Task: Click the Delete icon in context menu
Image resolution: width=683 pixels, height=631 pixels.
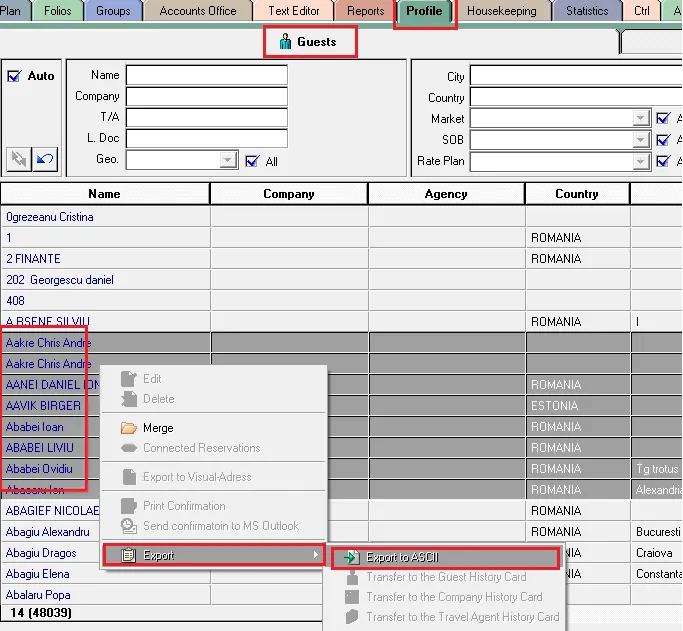Action: tap(128, 399)
